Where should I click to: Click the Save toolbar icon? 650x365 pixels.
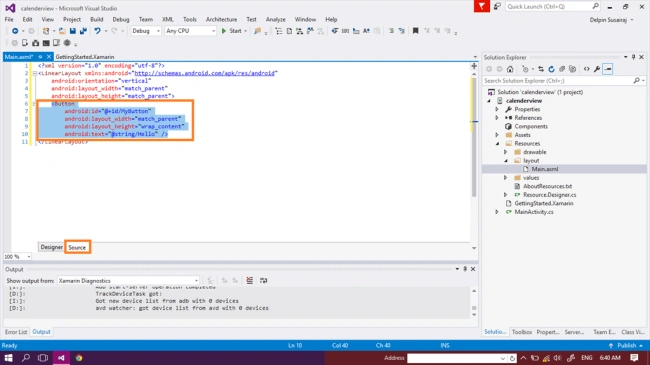pos(73,31)
